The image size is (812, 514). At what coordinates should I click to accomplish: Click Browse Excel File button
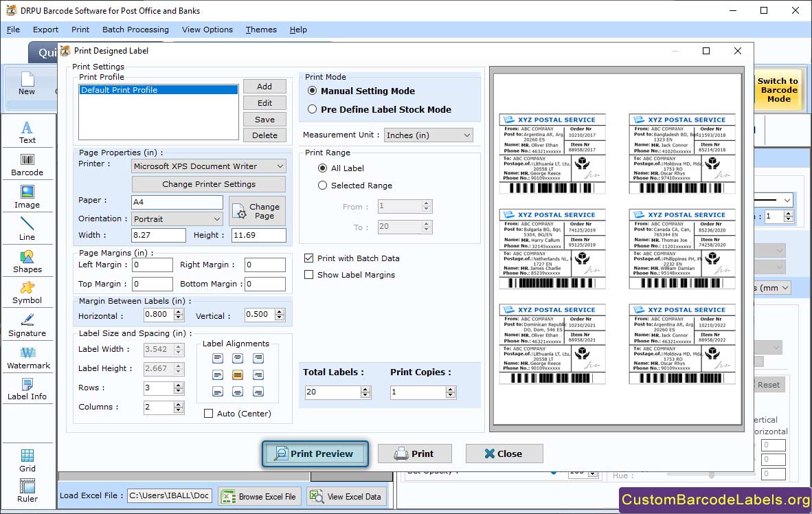pos(260,496)
